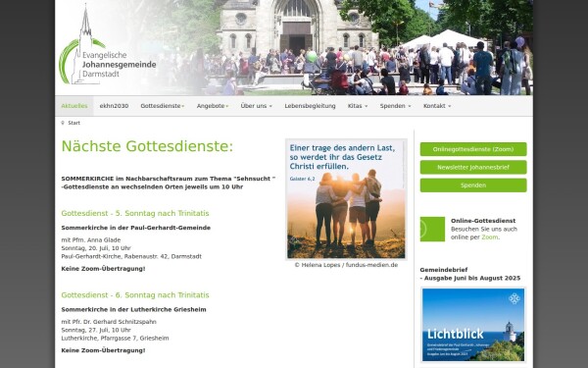Click text Sommerkirche in der Paul-Gerhardt-Gemeinde
Screen dimensions: 588x368
[136, 228]
